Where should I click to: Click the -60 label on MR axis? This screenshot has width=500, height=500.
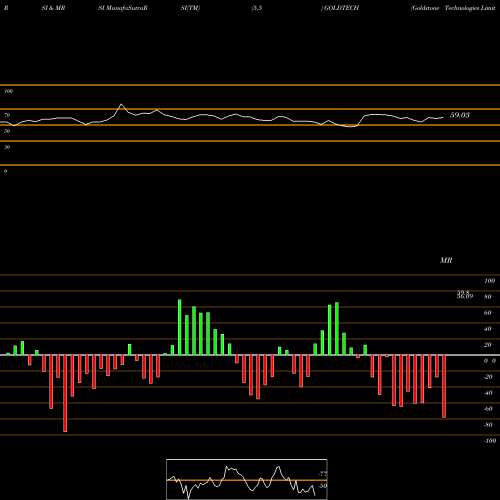point(488,409)
